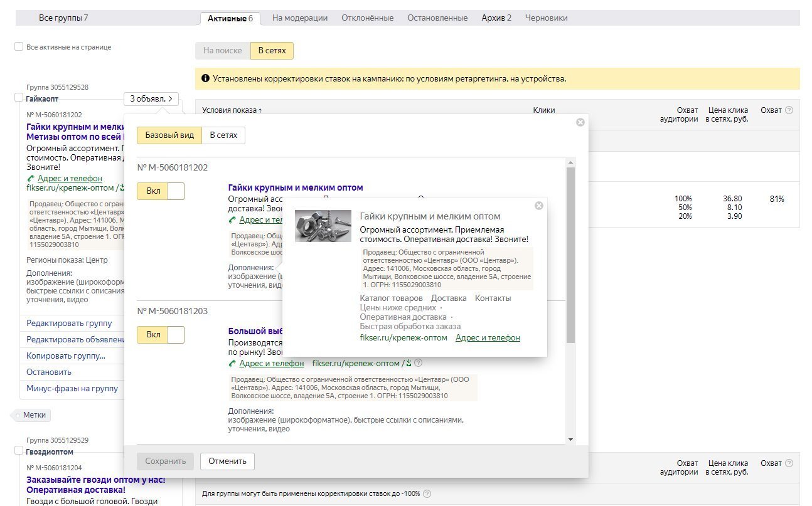Click help icon after корректировки ставок до -100%

click(427, 494)
